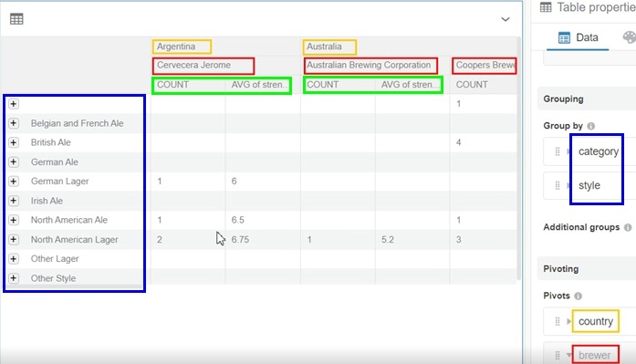Select the brewer pivot field
Screen dimensions: 636x364
coord(594,356)
